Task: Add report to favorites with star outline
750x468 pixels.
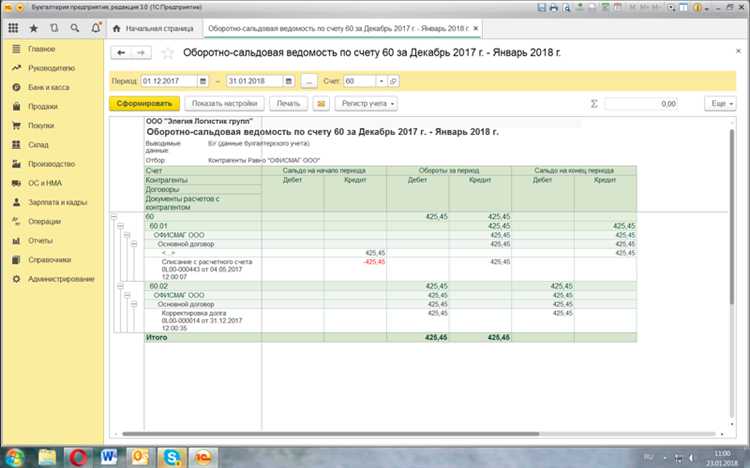Action: (167, 53)
